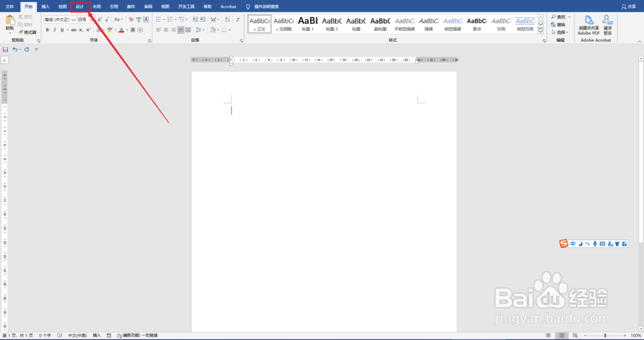Click the Increase Indent icon
Screen dimensions: 644x340
(x=203, y=19)
